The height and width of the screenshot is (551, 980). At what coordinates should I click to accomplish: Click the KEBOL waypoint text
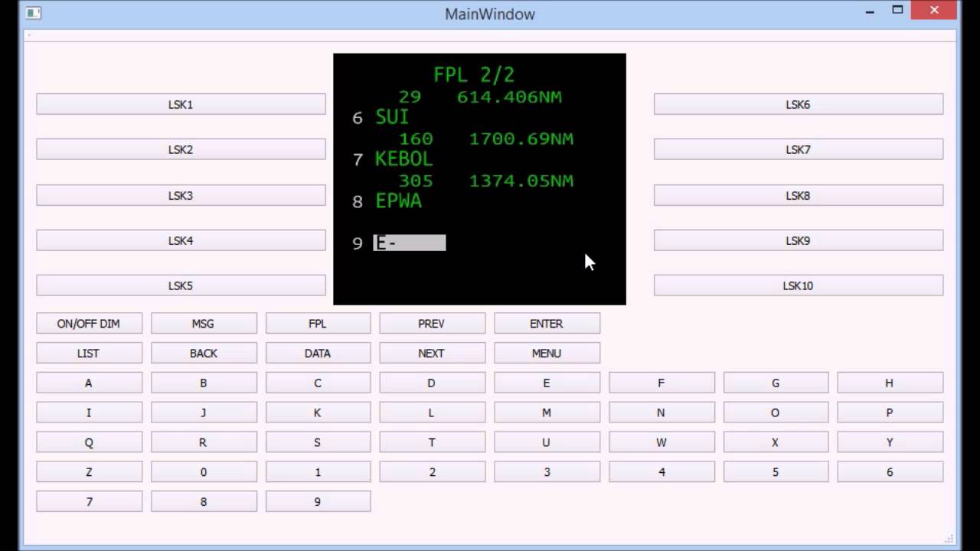[403, 159]
